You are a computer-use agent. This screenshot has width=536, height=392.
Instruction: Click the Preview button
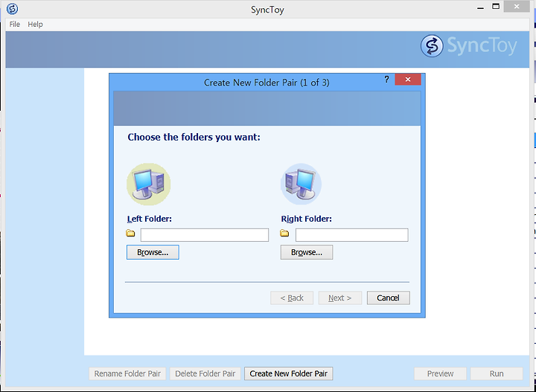pos(440,373)
